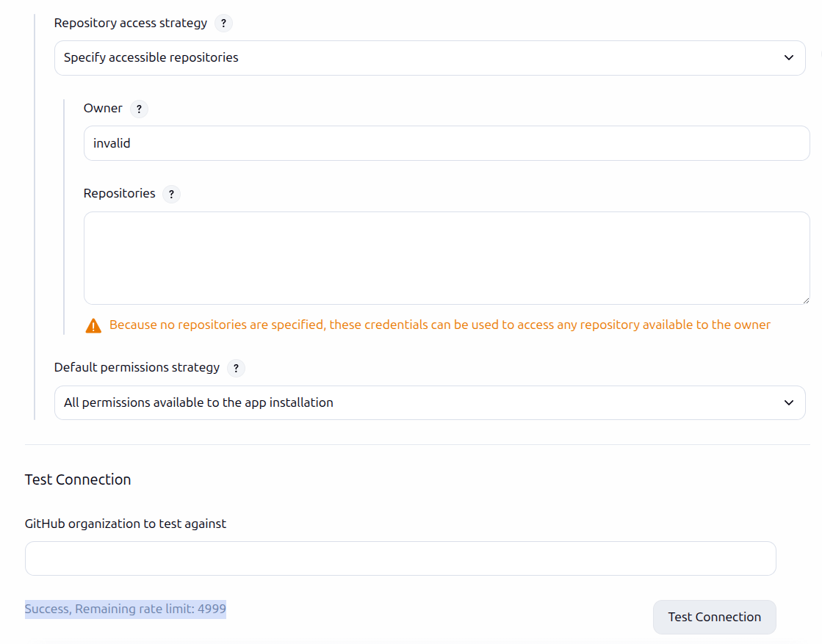
Task: Open Default permissions strategy help icon
Action: tap(236, 369)
